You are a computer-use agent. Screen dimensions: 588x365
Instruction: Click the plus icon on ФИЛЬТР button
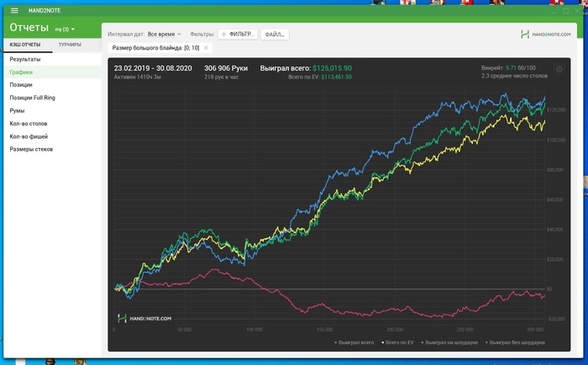pos(224,34)
